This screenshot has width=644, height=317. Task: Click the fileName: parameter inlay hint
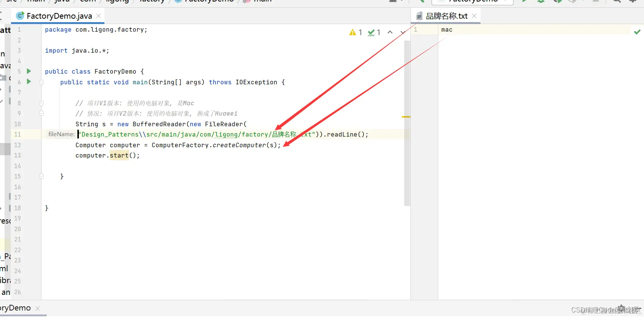(61, 134)
